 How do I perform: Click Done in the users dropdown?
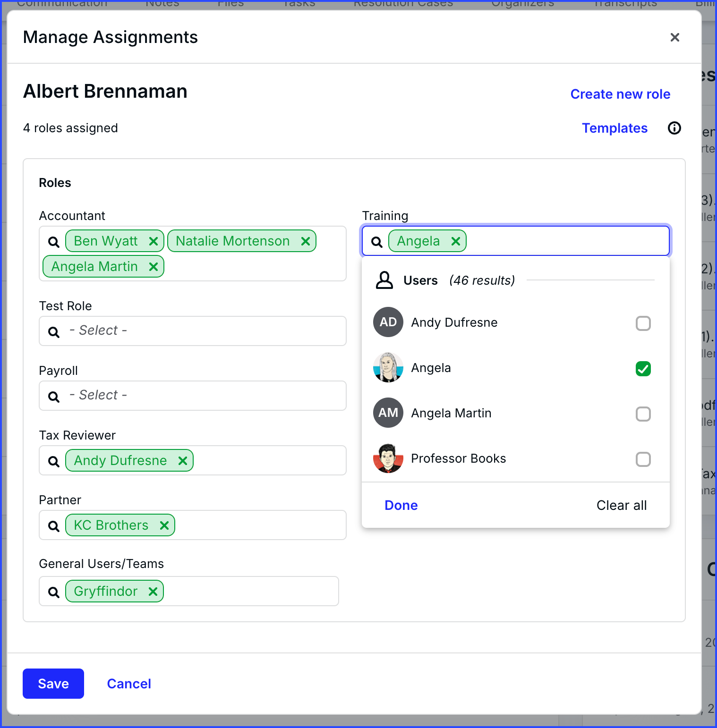coord(401,505)
